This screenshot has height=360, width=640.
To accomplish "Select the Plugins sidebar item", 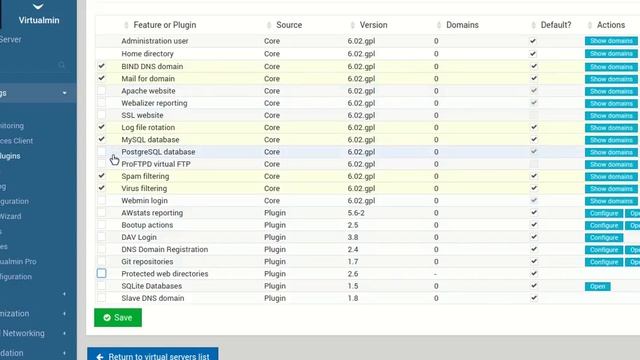I will pyautogui.click(x=10, y=156).
